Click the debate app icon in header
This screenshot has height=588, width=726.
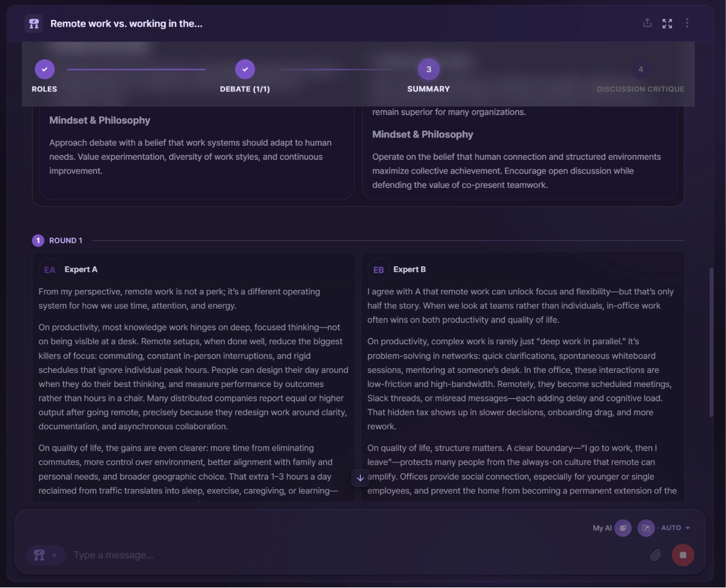point(34,24)
